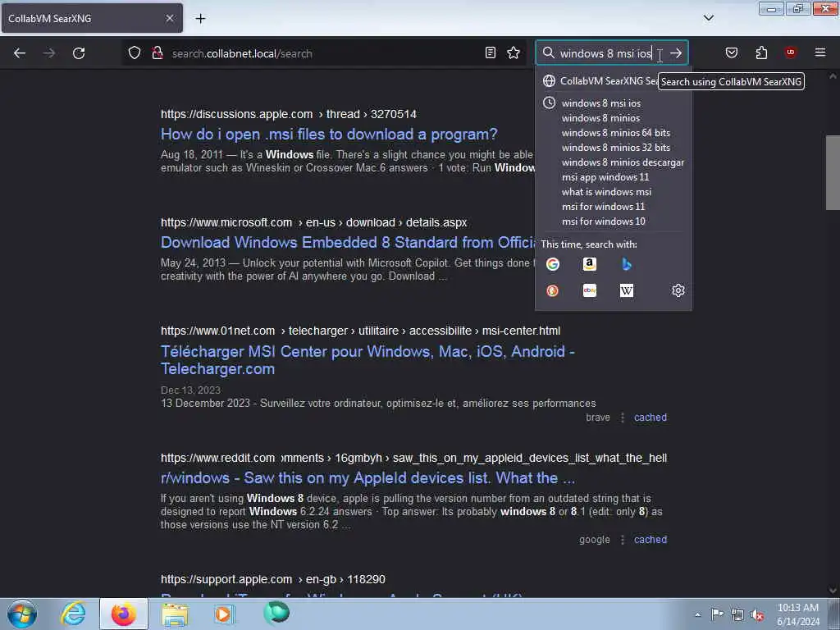Open cached link for 01net result
The image size is (840, 630).
point(651,418)
